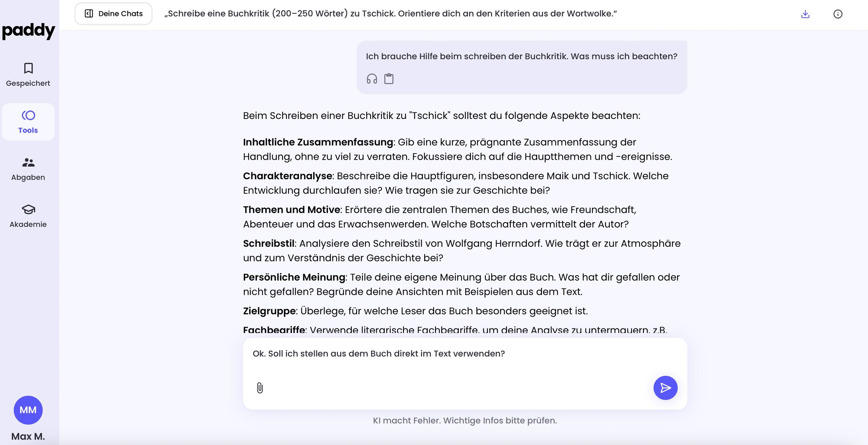Click the download chat icon
This screenshot has height=445, width=868.
[805, 14]
